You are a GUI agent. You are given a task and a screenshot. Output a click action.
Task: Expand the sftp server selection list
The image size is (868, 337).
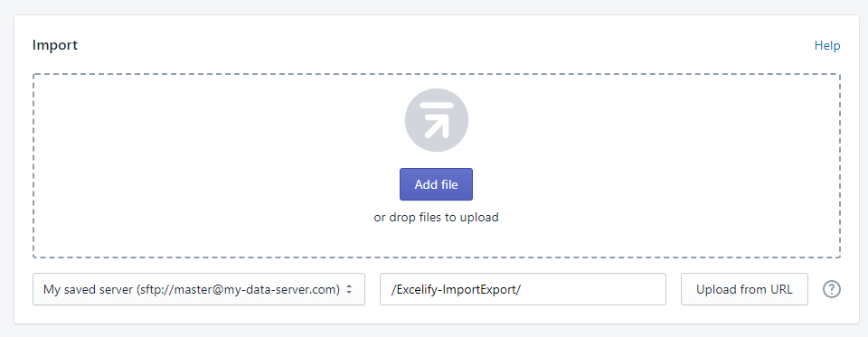(199, 289)
